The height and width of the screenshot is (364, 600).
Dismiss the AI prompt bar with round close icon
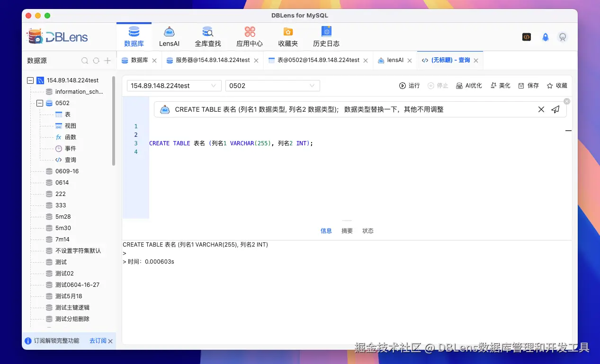pyautogui.click(x=567, y=101)
